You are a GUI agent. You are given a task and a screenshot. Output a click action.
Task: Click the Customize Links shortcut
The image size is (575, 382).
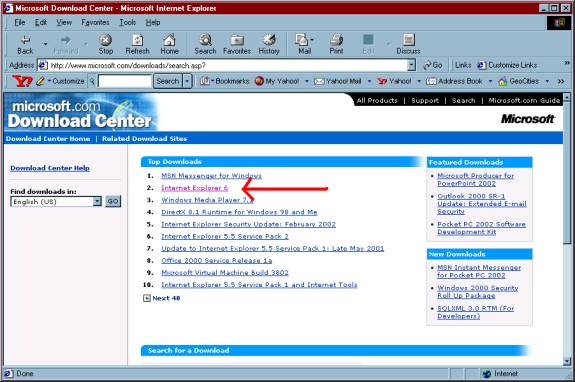(x=507, y=65)
